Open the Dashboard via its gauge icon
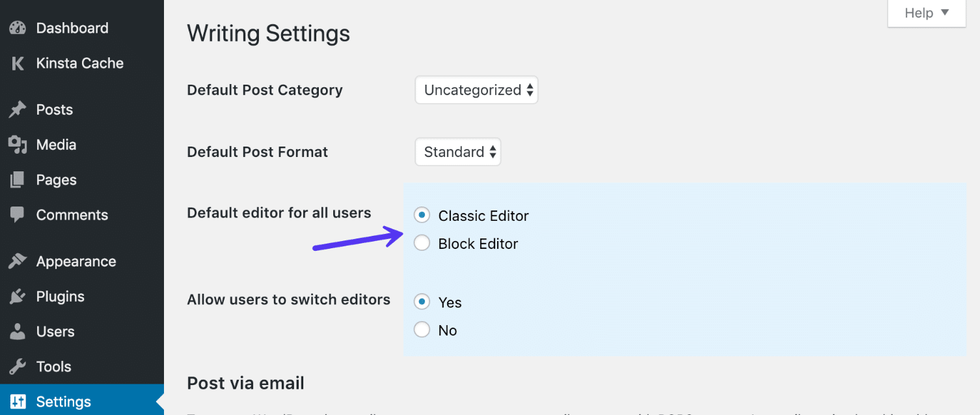The image size is (980, 415). coord(16,27)
